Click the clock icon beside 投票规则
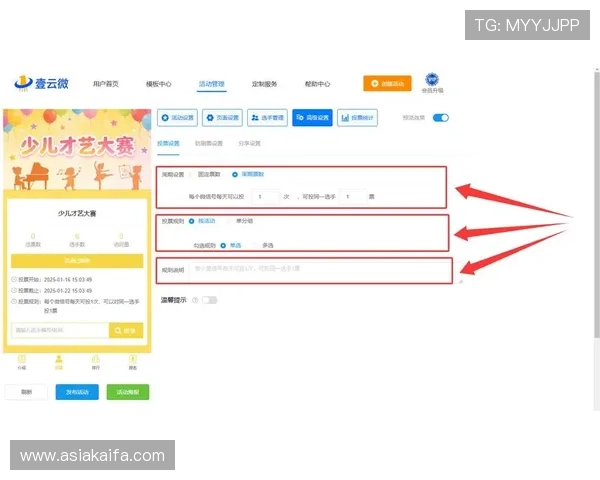 [14, 301]
